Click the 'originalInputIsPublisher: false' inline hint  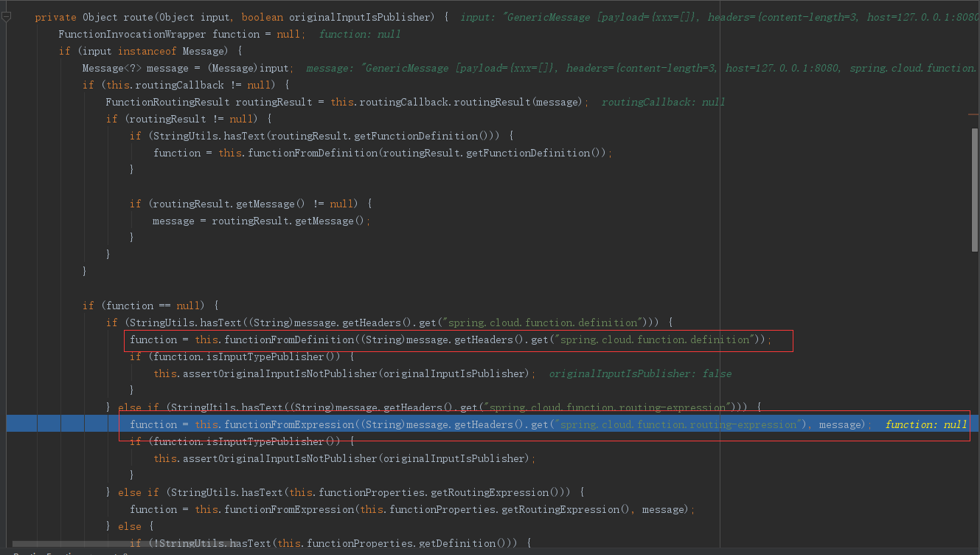(x=640, y=373)
